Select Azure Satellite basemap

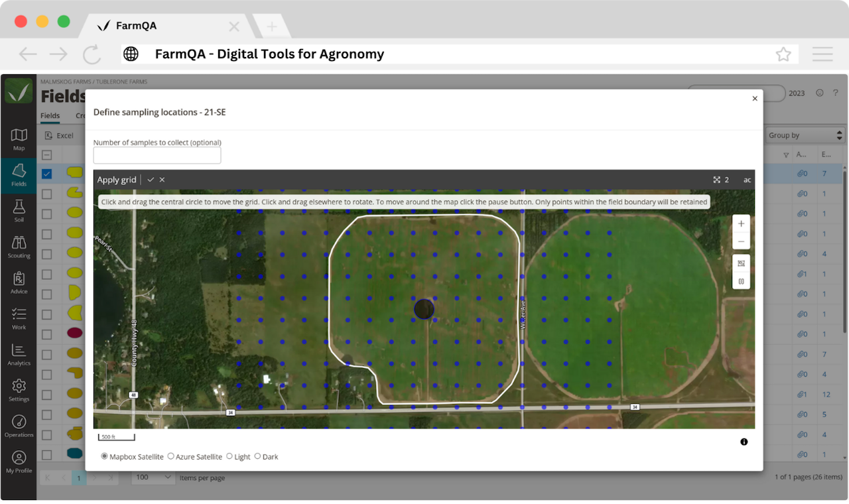coord(170,456)
